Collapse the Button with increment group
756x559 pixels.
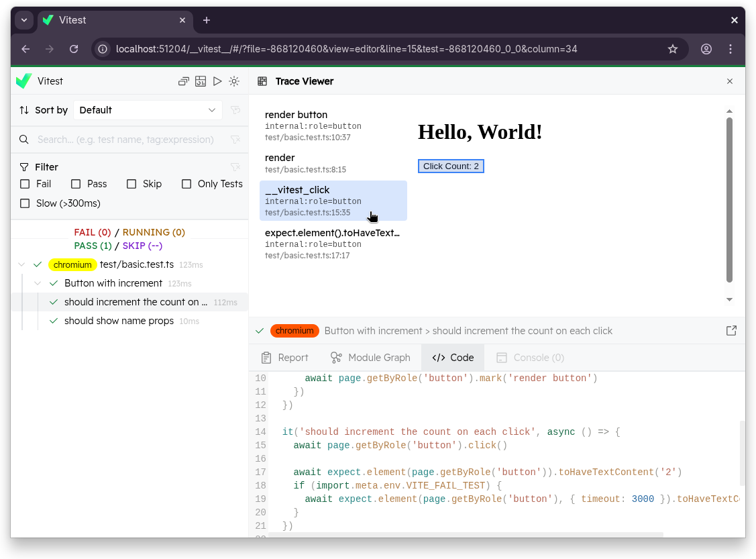[x=38, y=283]
